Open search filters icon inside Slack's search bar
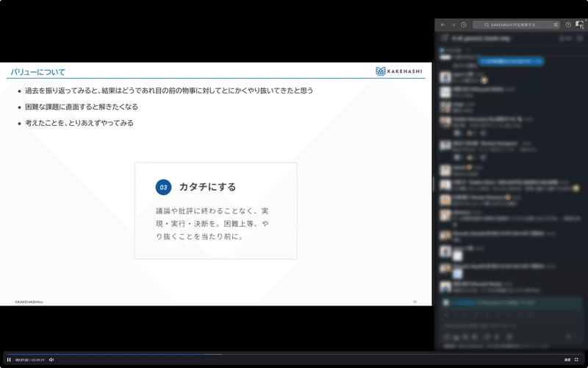 pyautogui.click(x=556, y=25)
